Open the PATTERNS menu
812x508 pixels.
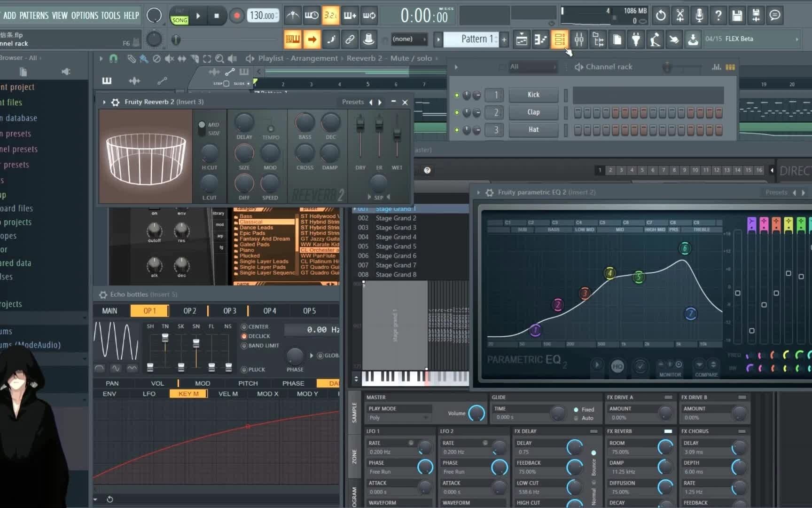[x=34, y=16]
